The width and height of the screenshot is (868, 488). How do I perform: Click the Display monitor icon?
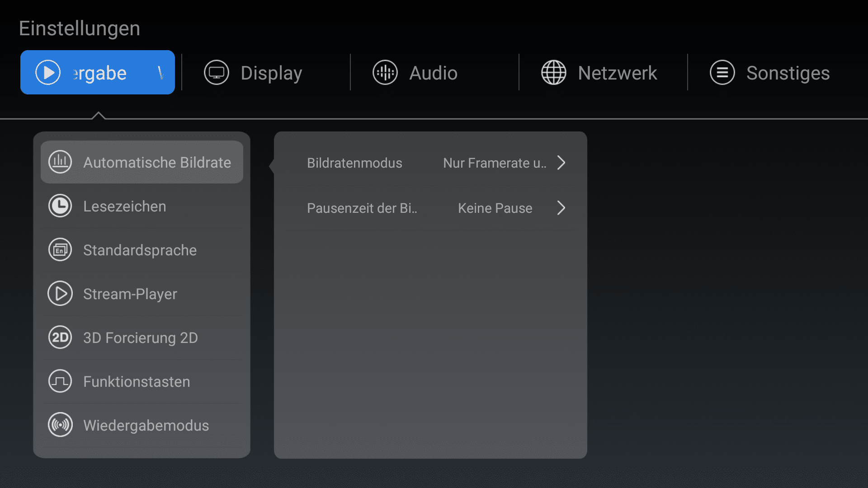coord(217,72)
